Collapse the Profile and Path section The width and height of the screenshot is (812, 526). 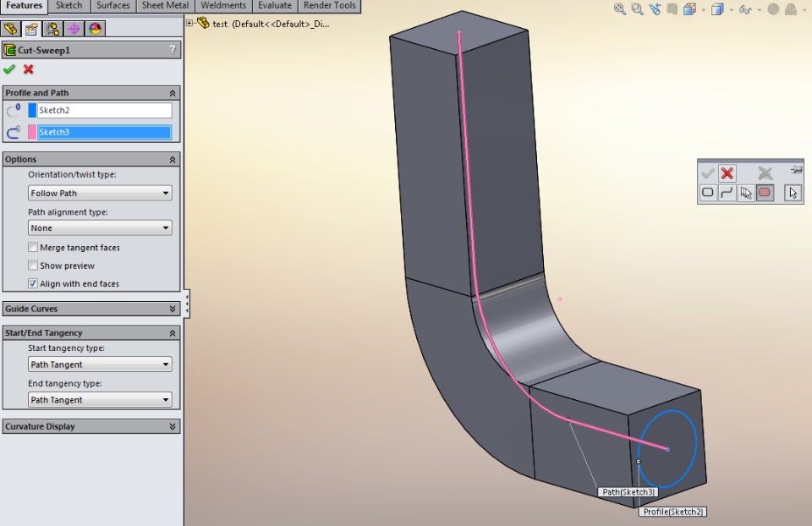173,93
